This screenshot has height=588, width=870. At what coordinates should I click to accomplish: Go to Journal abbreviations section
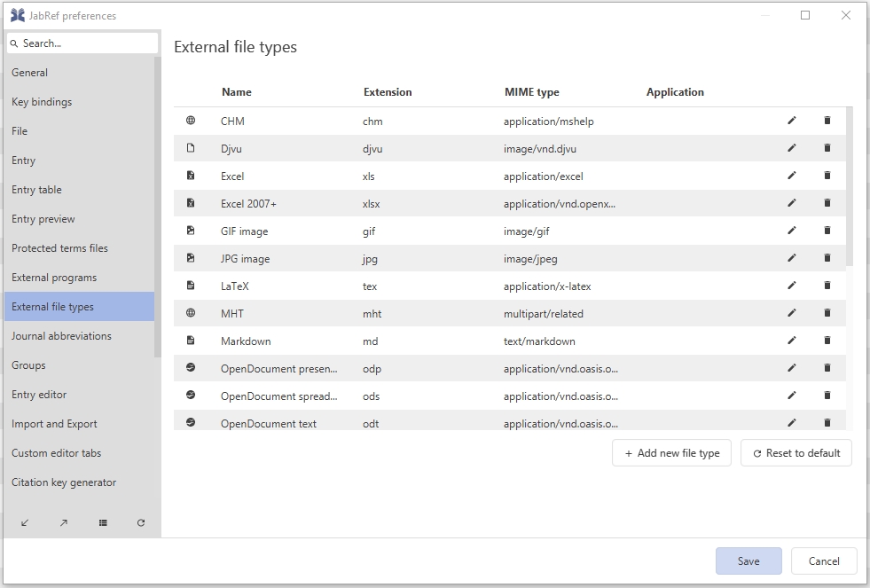[x=61, y=336]
